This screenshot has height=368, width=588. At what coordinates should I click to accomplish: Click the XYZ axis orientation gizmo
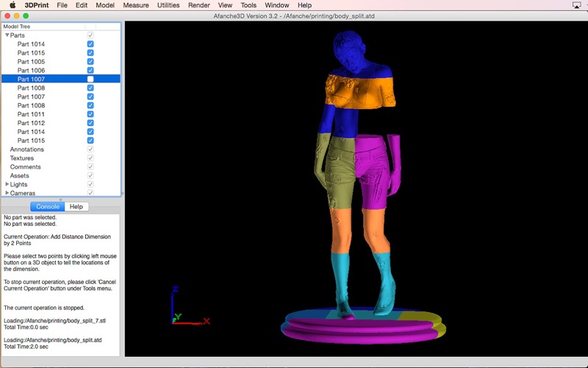click(190, 305)
